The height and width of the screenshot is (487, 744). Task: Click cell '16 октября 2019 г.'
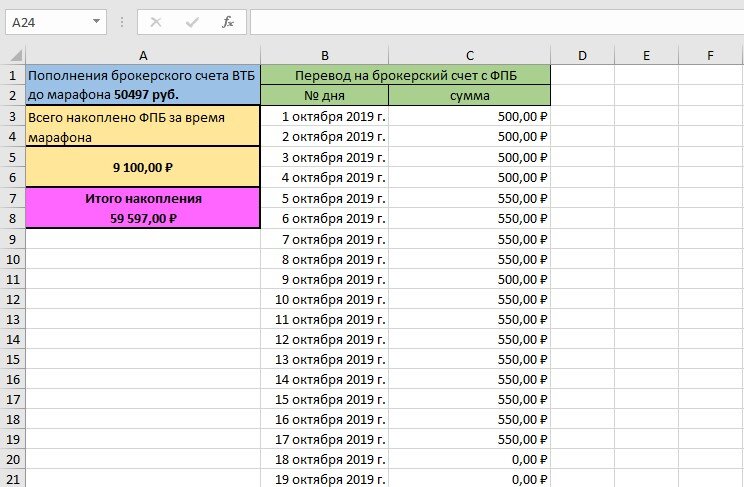pos(325,419)
